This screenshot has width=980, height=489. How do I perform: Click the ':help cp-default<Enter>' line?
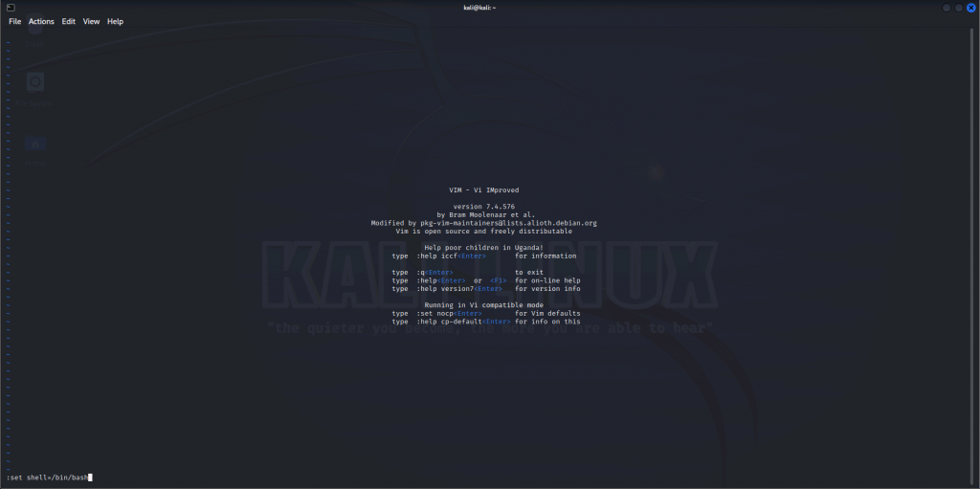(x=485, y=322)
